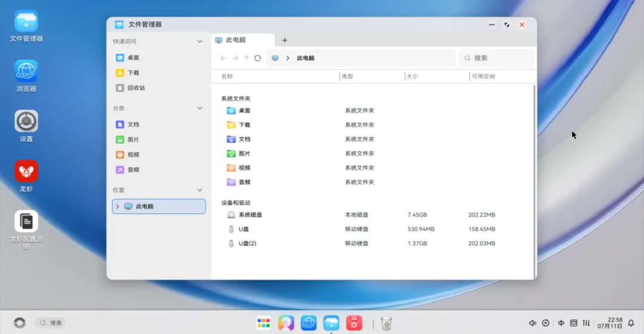This screenshot has width=644, height=334.
Task: Select the 桌面 system folder row
Action: (x=374, y=110)
